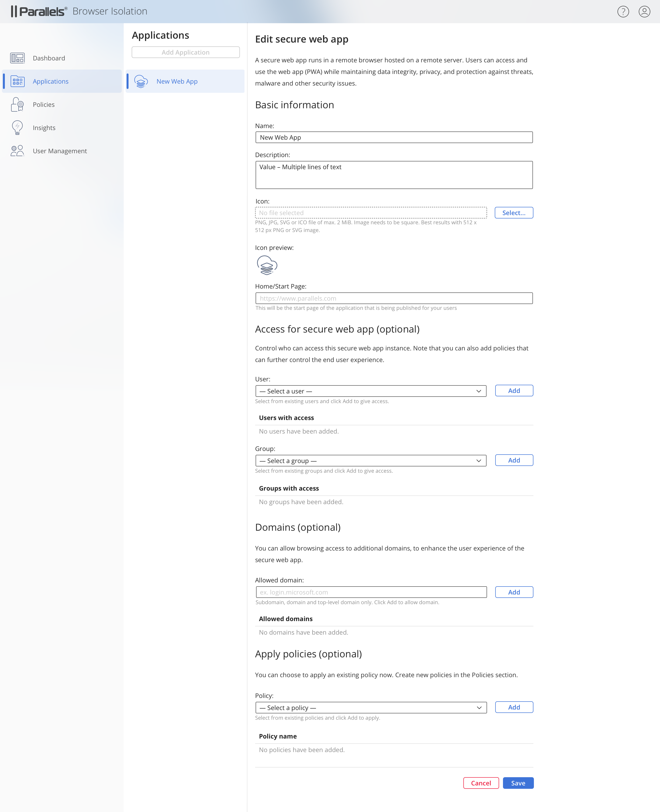The width and height of the screenshot is (660, 812).
Task: Click Add next to Allowed domain field
Action: [514, 592]
